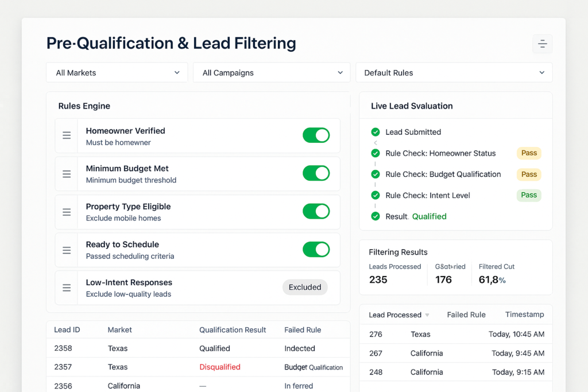
Task: Click the Lead Submitted green check icon
Action: 376,132
